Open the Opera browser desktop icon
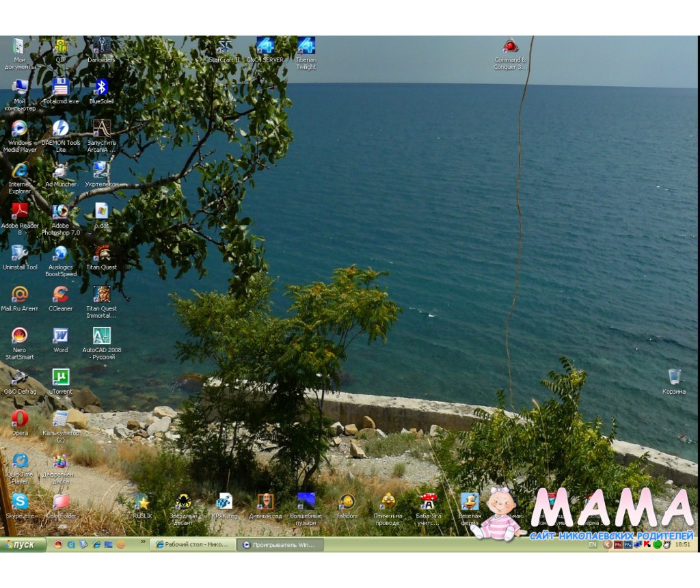700x588 pixels. click(x=20, y=418)
